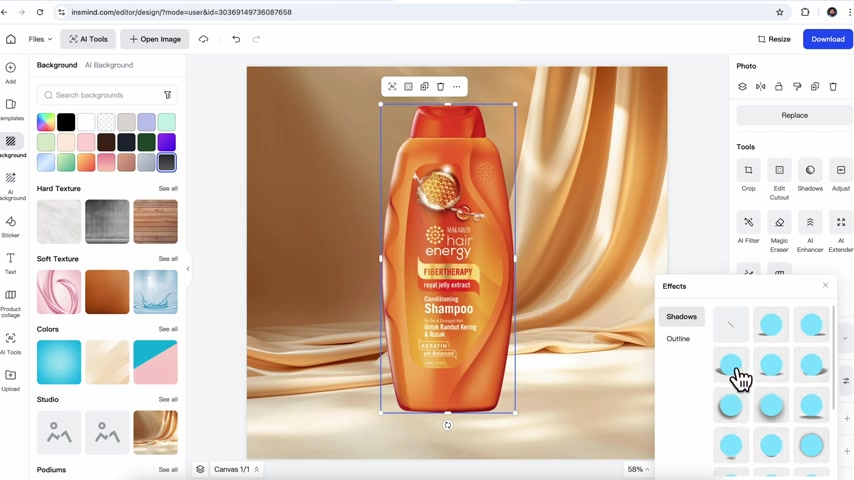Click the cloud save icon
Screen dimensions: 854x480
click(204, 39)
